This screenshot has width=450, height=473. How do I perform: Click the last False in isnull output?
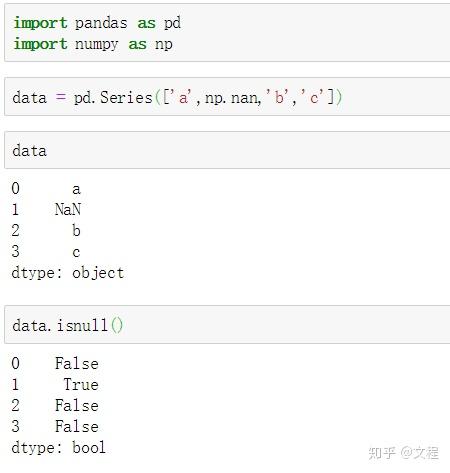pyautogui.click(x=77, y=426)
